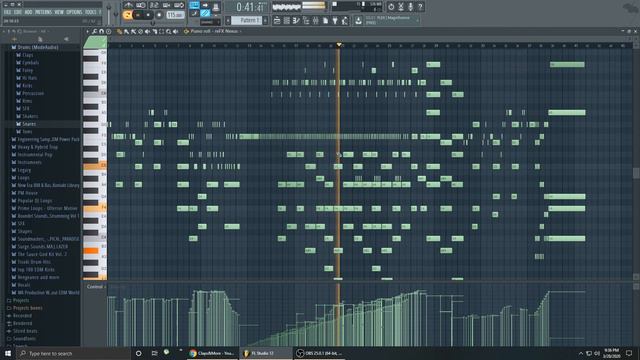Open Windows Task View from taskbar
This screenshot has width=640, height=360.
coord(154,353)
